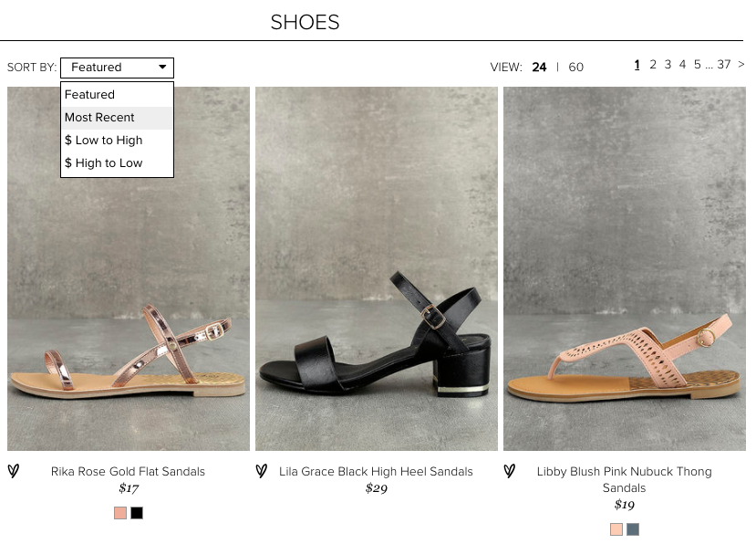The width and height of the screenshot is (756, 544).
Task: Open the Sort By combo box
Action: [117, 67]
